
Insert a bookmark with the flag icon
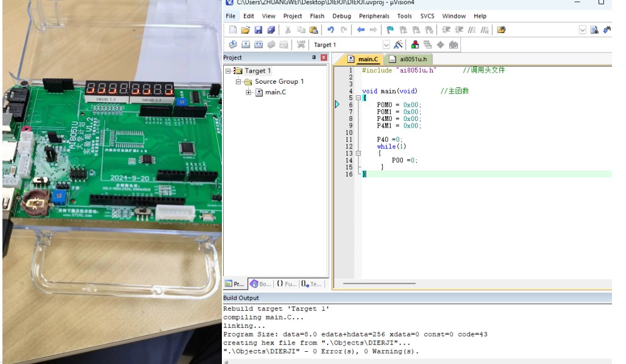point(390,30)
